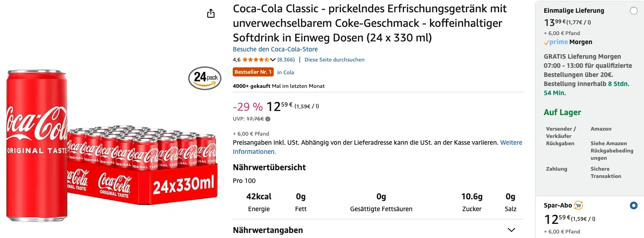Select the Einmalige Lieferung radio button
The width and height of the screenshot is (644, 238).
click(634, 11)
